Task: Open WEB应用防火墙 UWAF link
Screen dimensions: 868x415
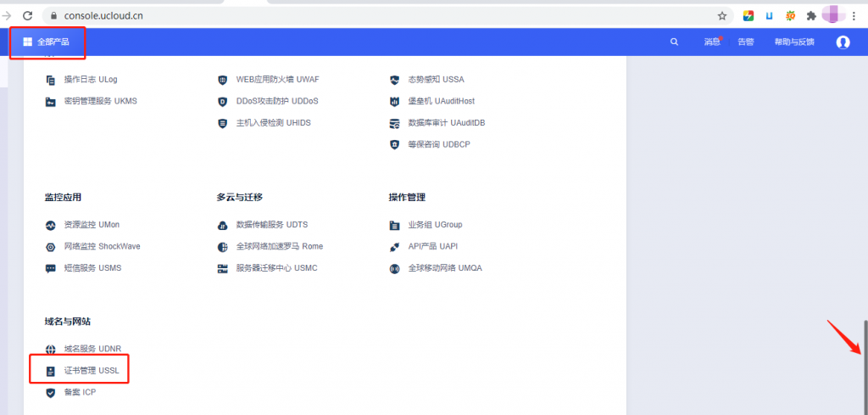Action: tap(277, 80)
